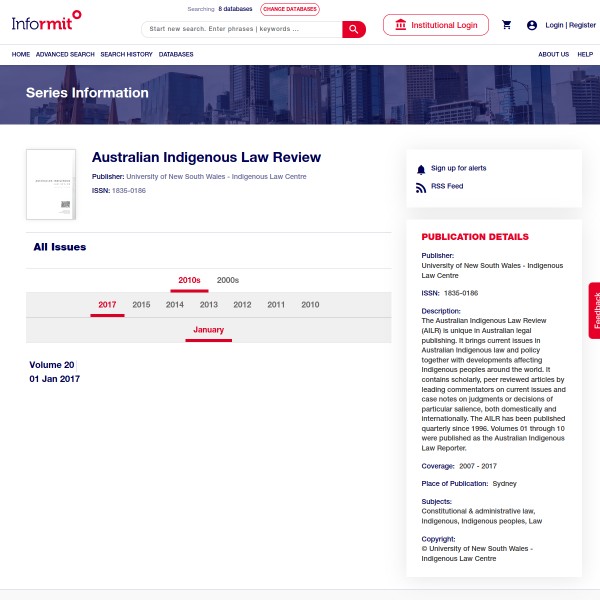The width and height of the screenshot is (600, 600).
Task: Click the Informit logo
Action: coord(46,20)
